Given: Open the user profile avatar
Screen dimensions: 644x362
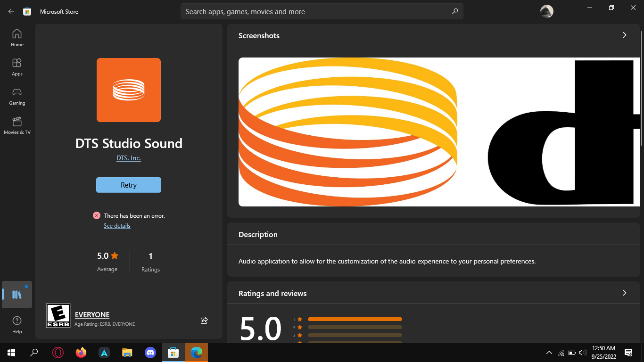Looking at the screenshot, I should [546, 11].
